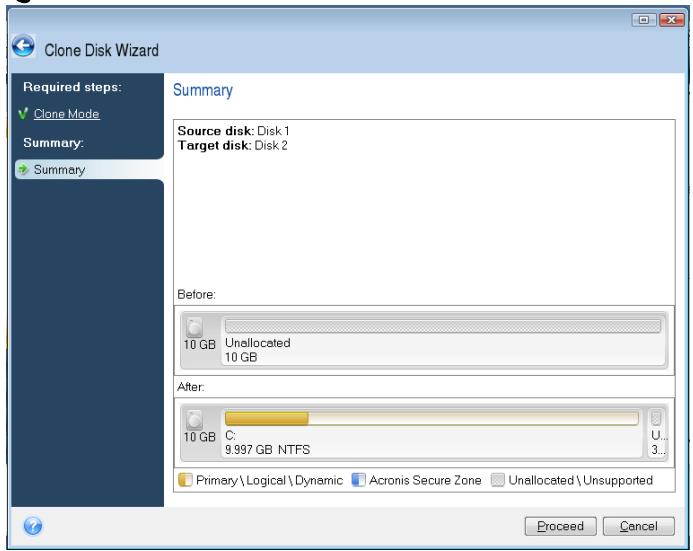The width and height of the screenshot is (693, 551).
Task: Click the green arrow icon beside Summary step
Action: [23, 169]
